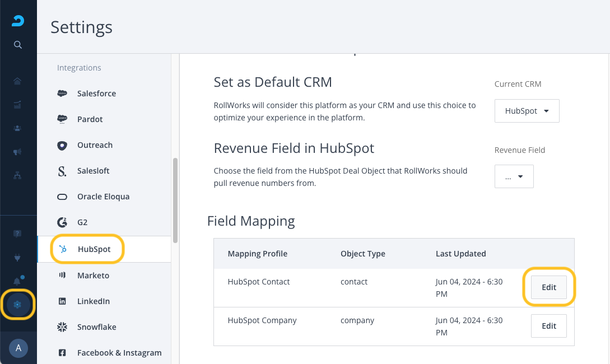
Task: Click the help question mark icon
Action: (x=18, y=234)
